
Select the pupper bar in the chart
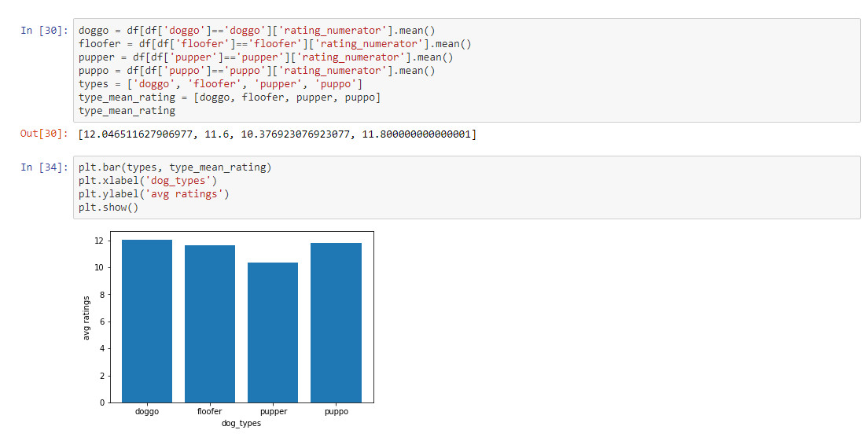point(273,333)
